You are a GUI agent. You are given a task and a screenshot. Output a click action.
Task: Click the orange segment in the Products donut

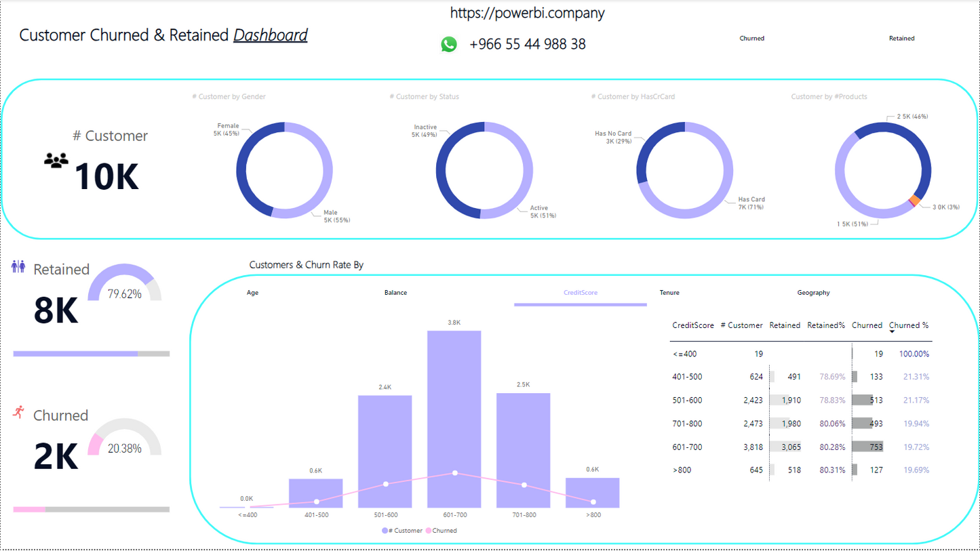(x=914, y=201)
